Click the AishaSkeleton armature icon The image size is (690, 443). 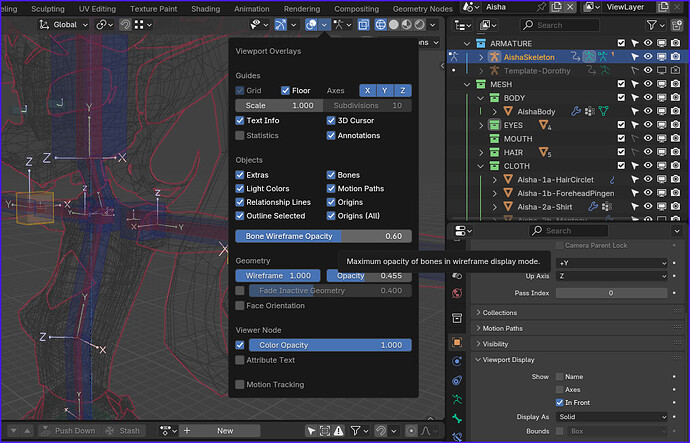(495, 57)
